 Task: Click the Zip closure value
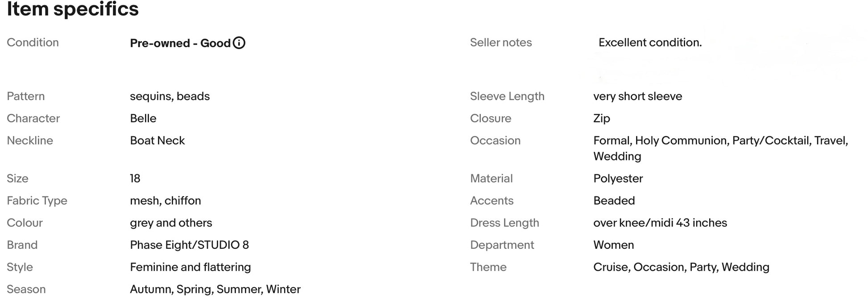(602, 118)
